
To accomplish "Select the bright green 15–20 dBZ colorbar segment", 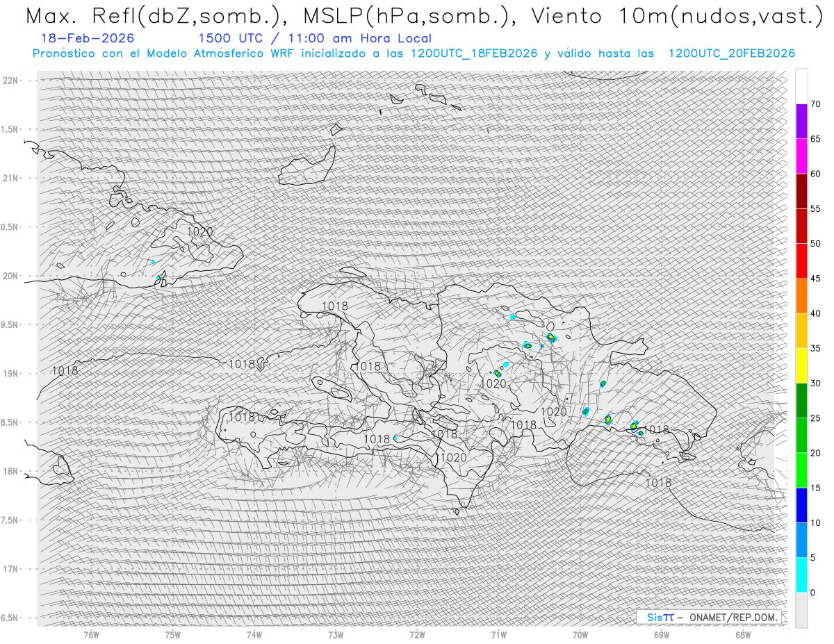I will pyautogui.click(x=801, y=470).
